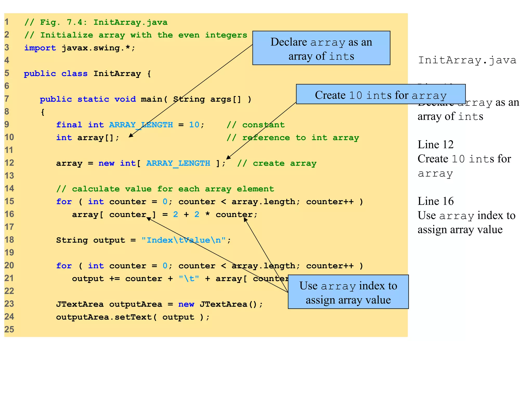Click line number 13
The image size is (532, 399).
coord(9,176)
